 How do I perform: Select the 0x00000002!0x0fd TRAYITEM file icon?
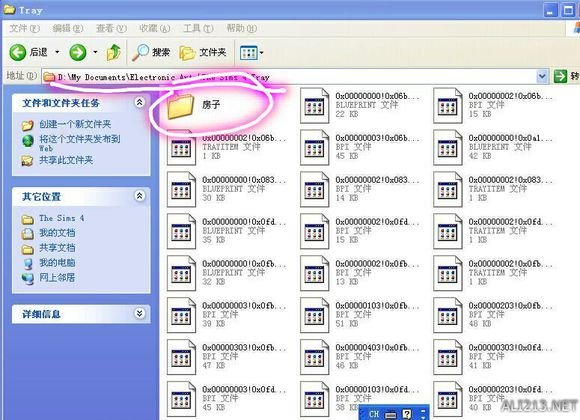coord(448,231)
